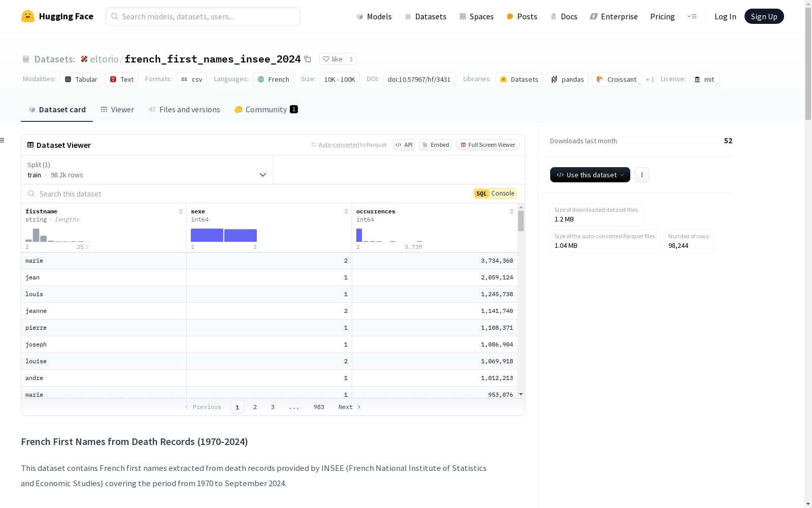The width and height of the screenshot is (812, 508).
Task: Select the csv format tag
Action: [x=191, y=79]
